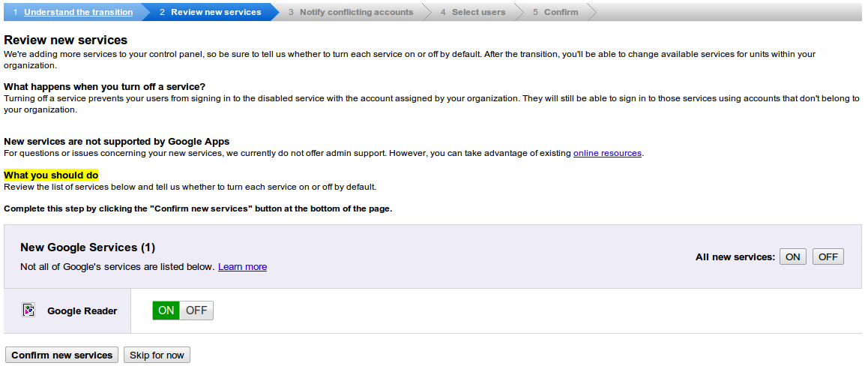Click the Skip for now button
Image resolution: width=868 pixels, height=366 pixels.
pos(157,355)
